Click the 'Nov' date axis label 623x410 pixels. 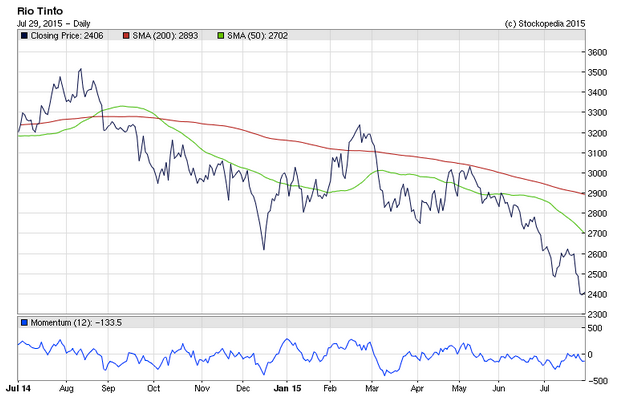[202, 388]
